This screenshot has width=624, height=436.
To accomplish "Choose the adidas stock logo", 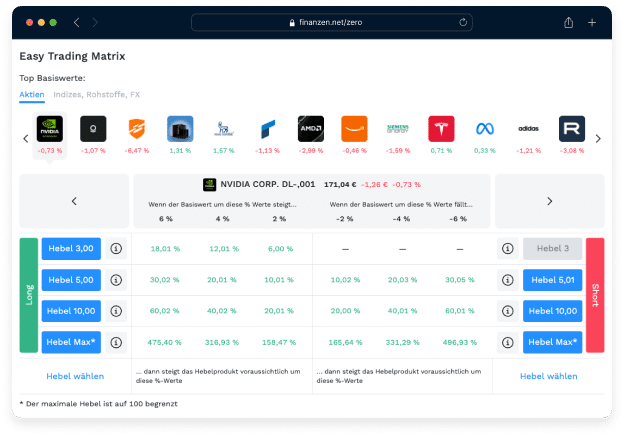I will (x=528, y=129).
